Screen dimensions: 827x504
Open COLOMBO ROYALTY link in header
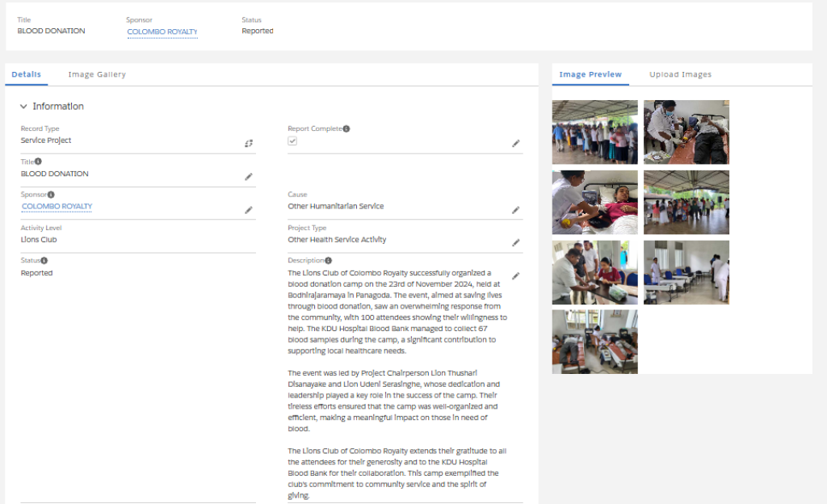[x=162, y=31]
